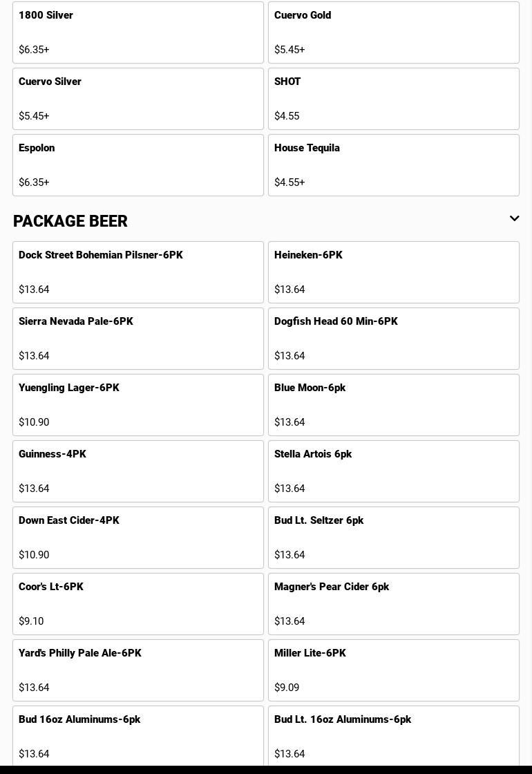Pick the Blue Moon-6pk item
This screenshot has width=532, height=774.
click(393, 405)
